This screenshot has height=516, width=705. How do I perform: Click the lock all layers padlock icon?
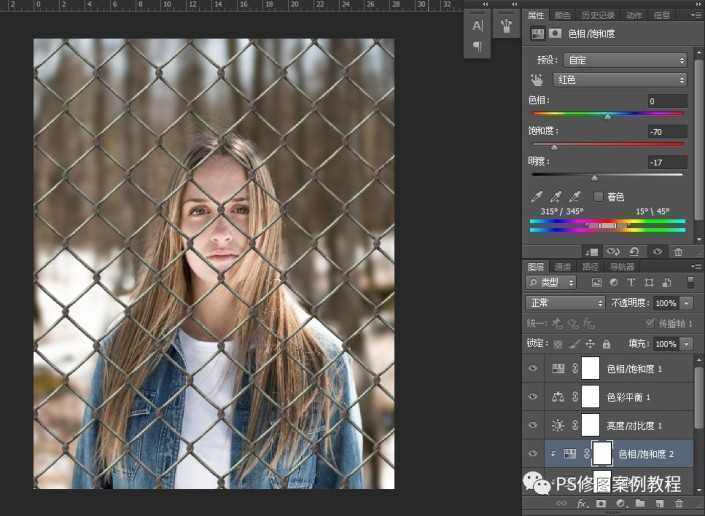point(607,343)
